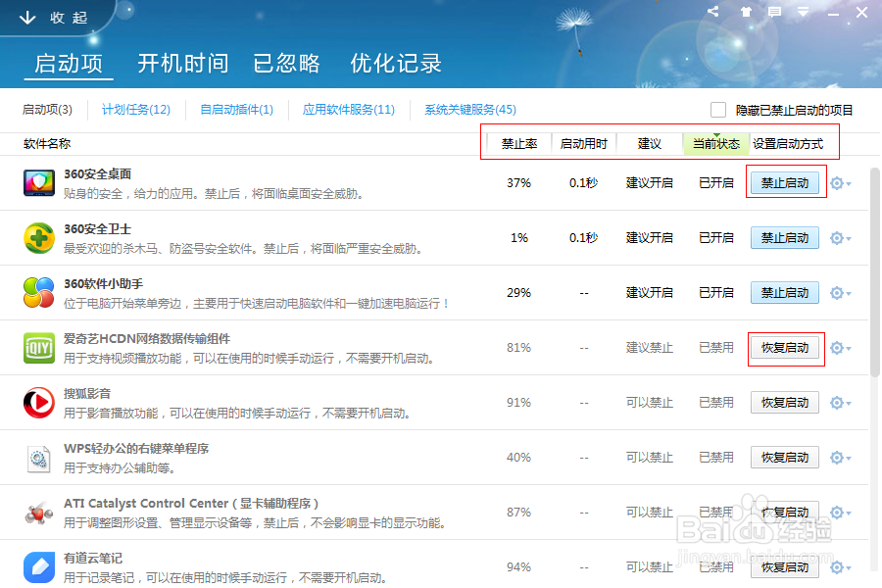882x588 pixels.
Task: Click the 有道云笔记 app icon
Action: pos(39,567)
